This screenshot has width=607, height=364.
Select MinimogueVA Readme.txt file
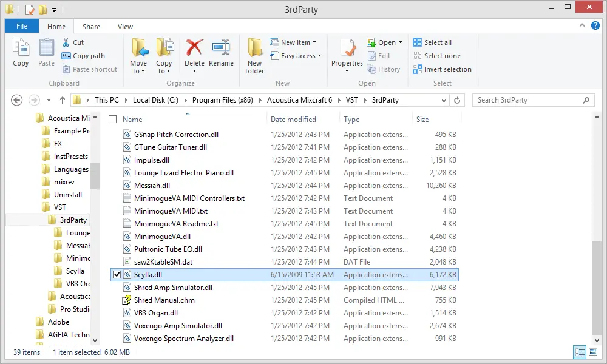pyautogui.click(x=176, y=224)
